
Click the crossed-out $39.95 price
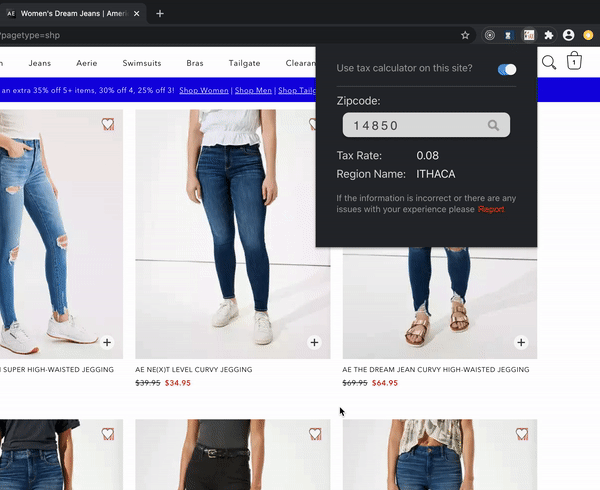148,383
